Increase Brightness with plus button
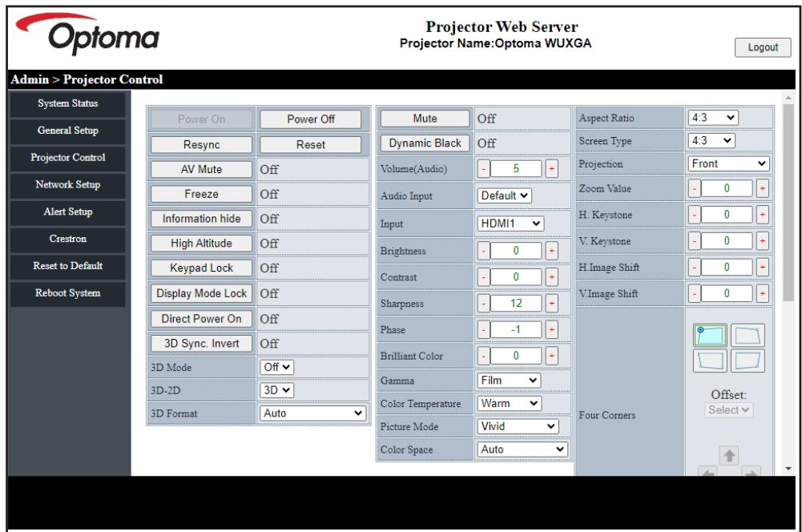The width and height of the screenshot is (802, 532). [551, 251]
